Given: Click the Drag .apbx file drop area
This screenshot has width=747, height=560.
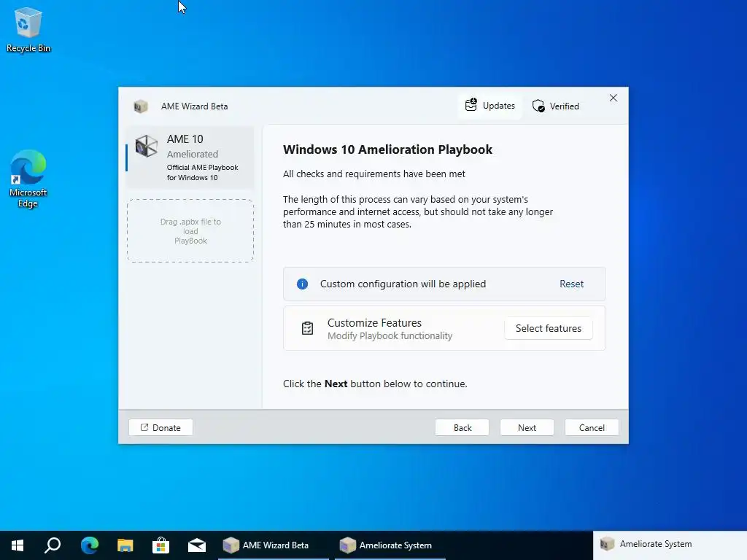Looking at the screenshot, I should pos(190,231).
